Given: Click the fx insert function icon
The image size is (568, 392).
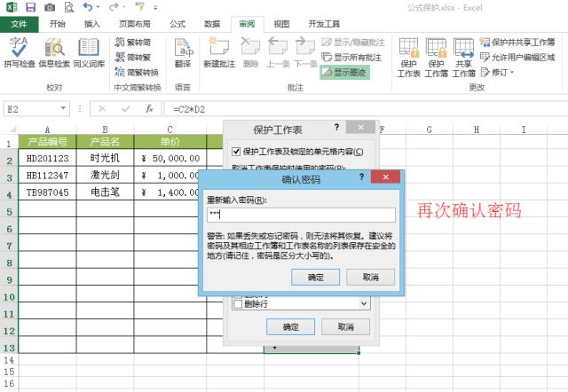Looking at the screenshot, I should click(149, 109).
